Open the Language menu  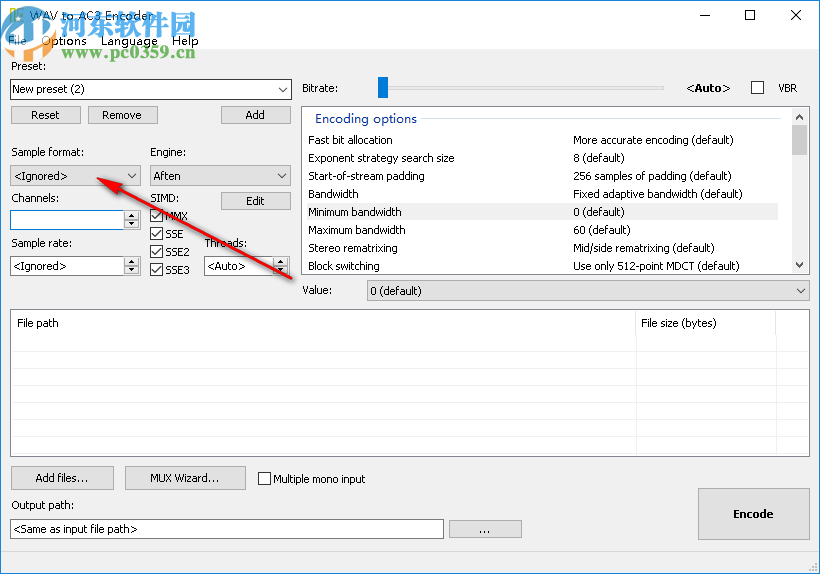point(129,41)
